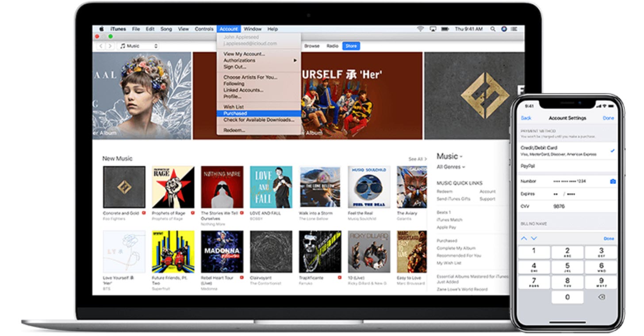
Task: Go back with iTunes left arrow
Action: pyautogui.click(x=101, y=46)
